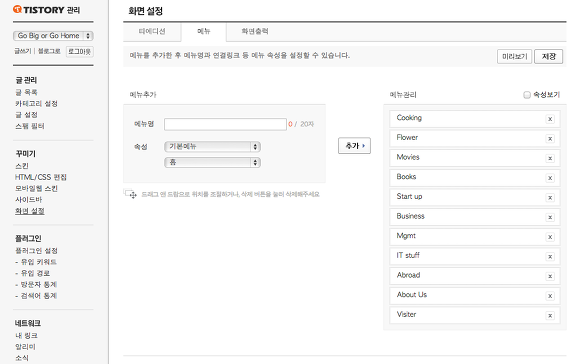
Task: Select the 메뉴 tab
Action: pyautogui.click(x=203, y=31)
